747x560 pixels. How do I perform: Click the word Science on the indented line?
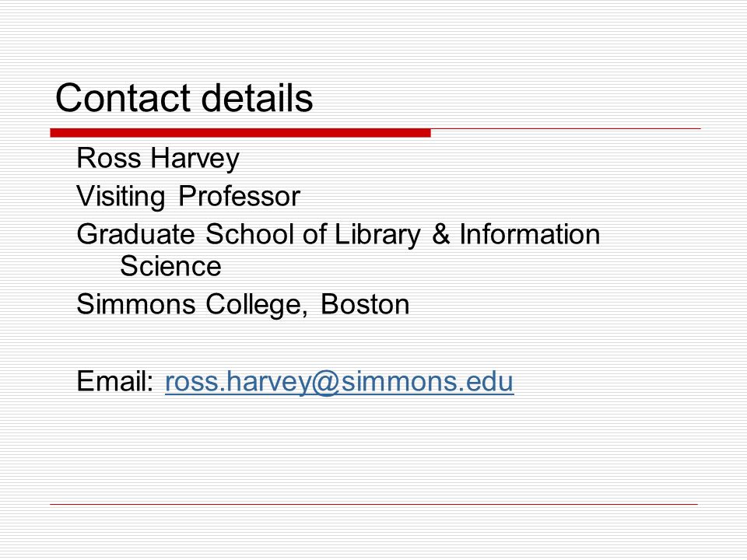click(x=170, y=266)
